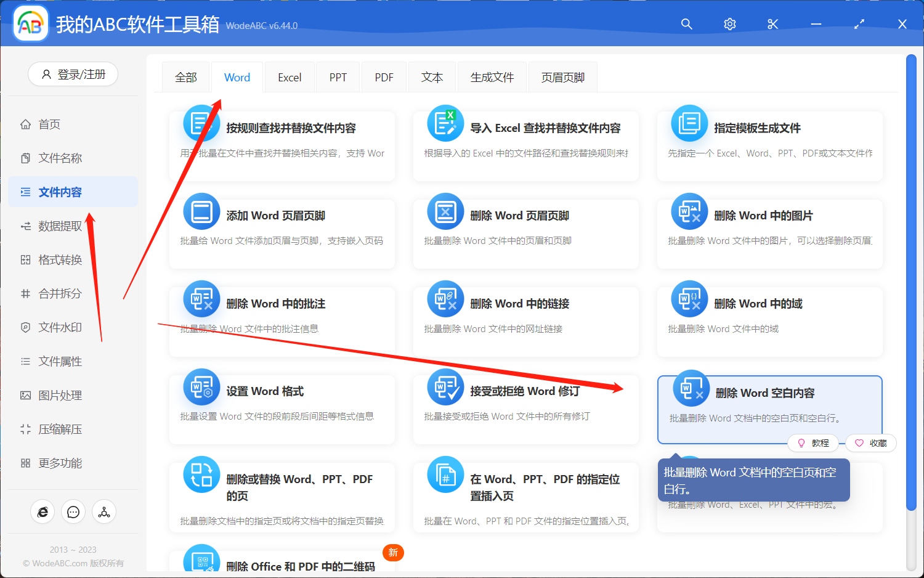Click the WodeABC.com copyright text
The height and width of the screenshot is (578, 924).
[73, 563]
